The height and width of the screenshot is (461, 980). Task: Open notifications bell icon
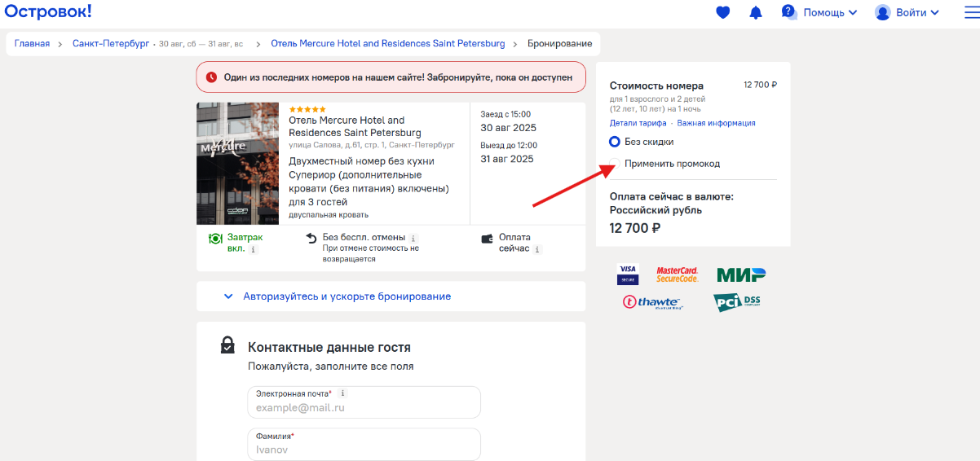click(x=756, y=12)
